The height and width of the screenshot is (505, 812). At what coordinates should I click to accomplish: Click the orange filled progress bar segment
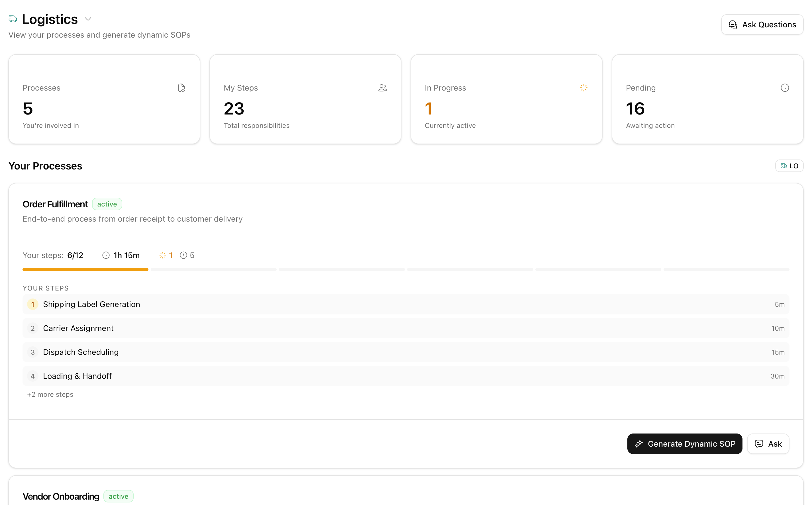85,269
